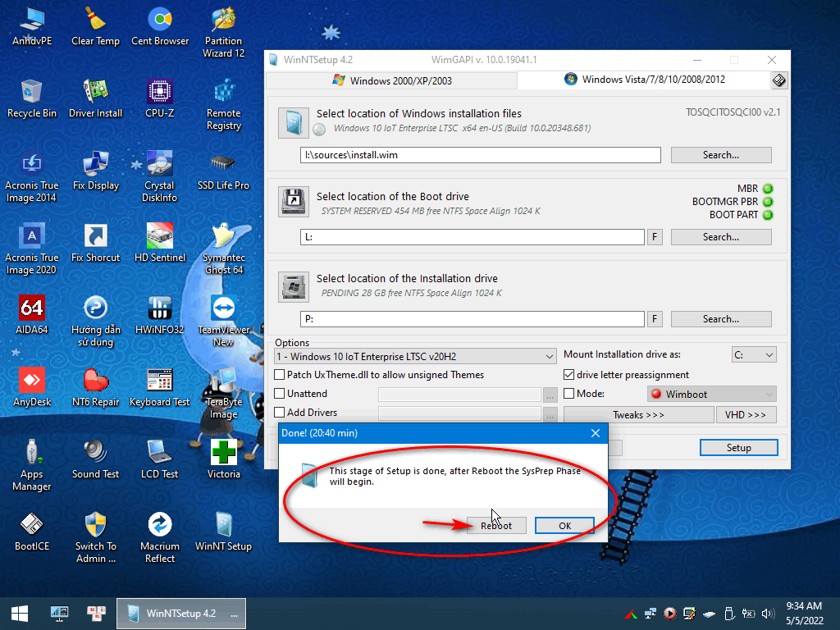This screenshot has width=840, height=630.
Task: Open Crystal DiskInfo
Action: 160,177
